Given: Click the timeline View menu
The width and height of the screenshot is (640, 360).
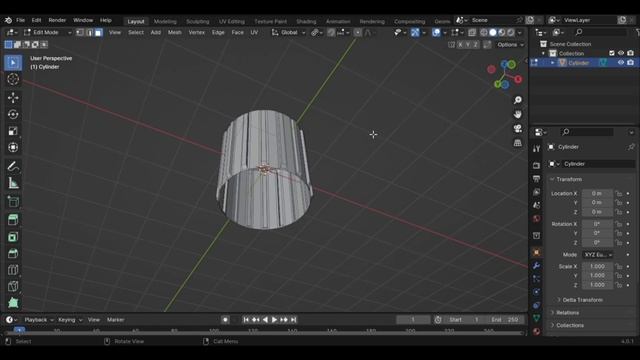Looking at the screenshot, I should [x=93, y=320].
